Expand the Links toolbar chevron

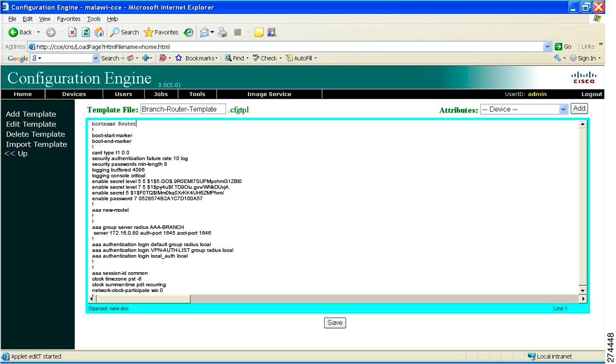point(601,44)
